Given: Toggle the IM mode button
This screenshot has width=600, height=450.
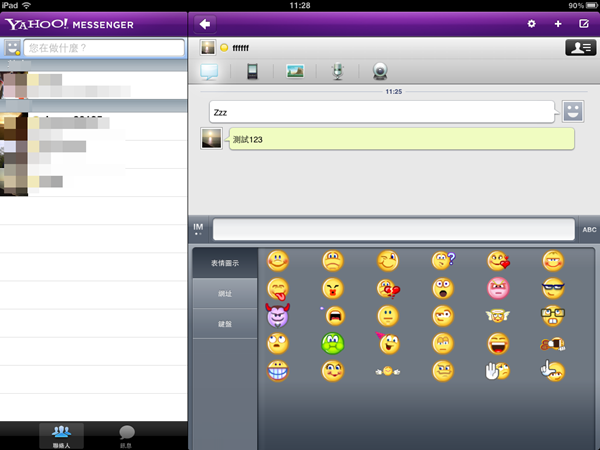Looking at the screenshot, I should 198,229.
